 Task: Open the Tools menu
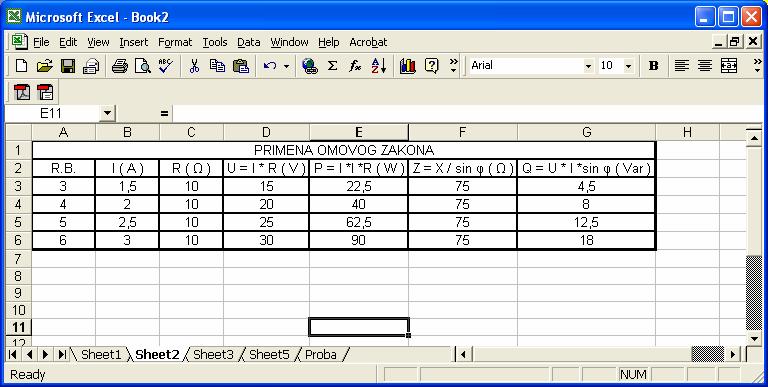(215, 42)
